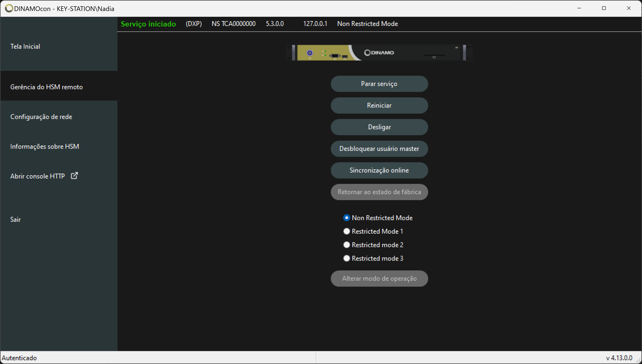Click Sair logout icon
Screen dimensions: 642x364
[x=16, y=219]
